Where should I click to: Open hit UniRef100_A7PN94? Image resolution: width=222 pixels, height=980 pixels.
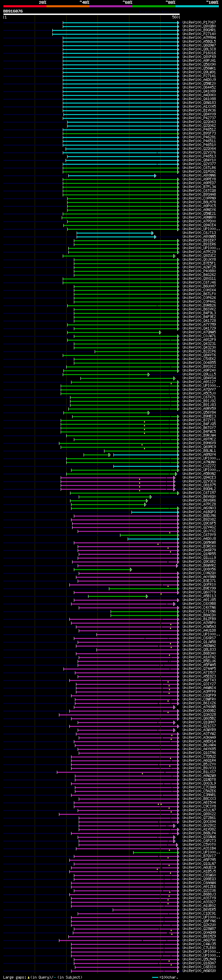click(199, 38)
